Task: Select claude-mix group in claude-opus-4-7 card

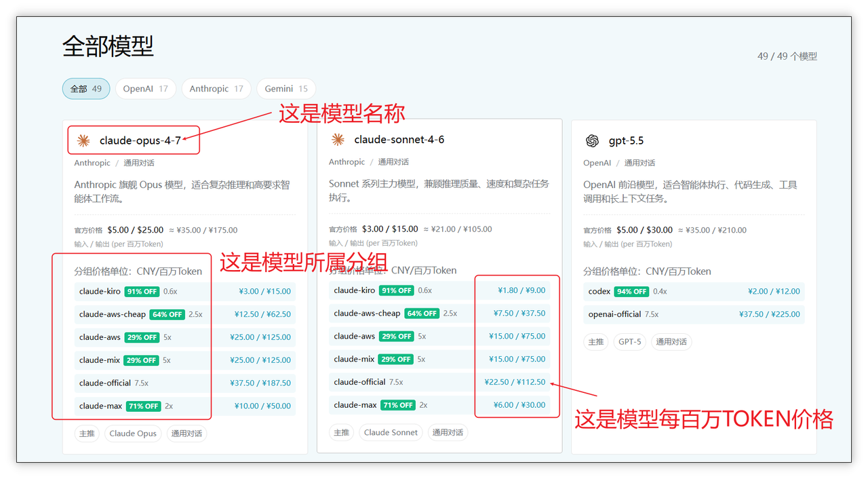Action: tap(185, 360)
